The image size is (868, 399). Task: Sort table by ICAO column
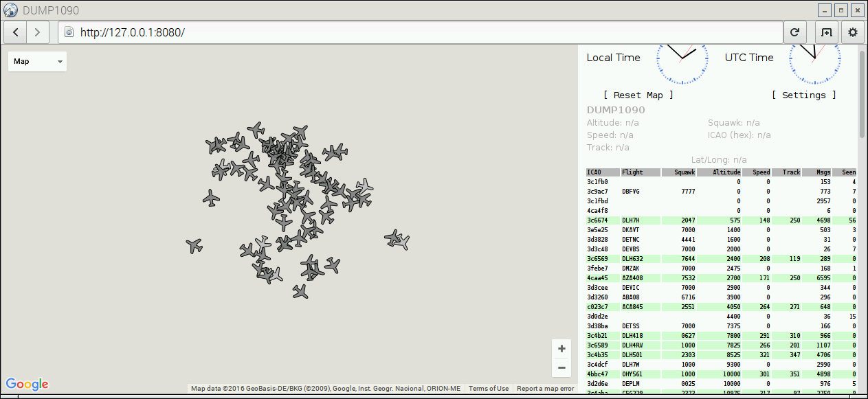(602, 172)
